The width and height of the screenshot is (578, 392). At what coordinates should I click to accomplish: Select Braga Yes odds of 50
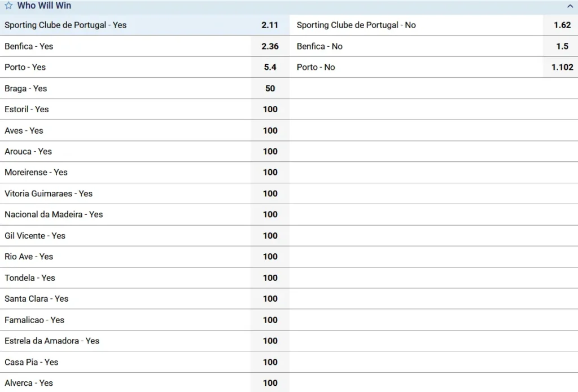pos(270,89)
